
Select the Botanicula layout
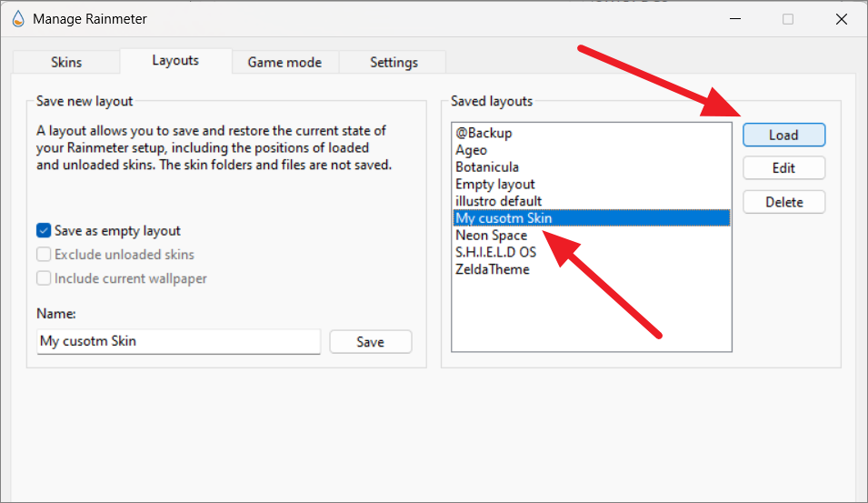(x=592, y=167)
